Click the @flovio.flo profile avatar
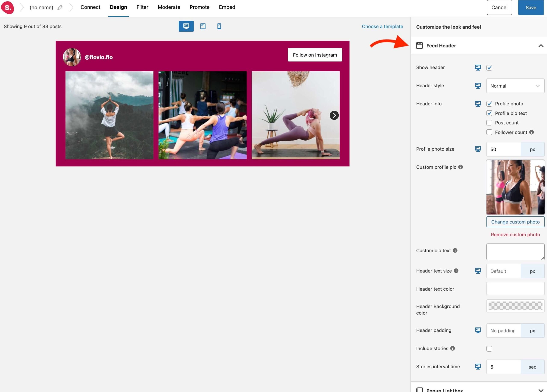Viewport: 547px width, 392px height. click(x=72, y=57)
